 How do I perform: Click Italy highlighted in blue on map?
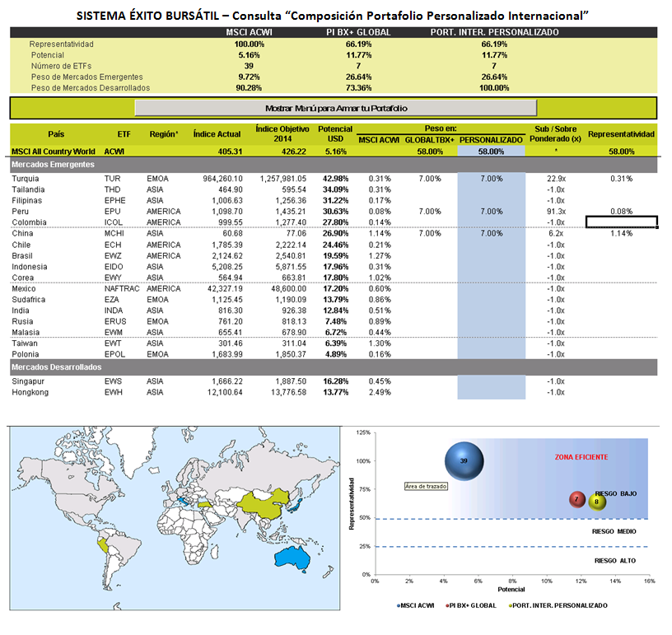[x=183, y=501]
